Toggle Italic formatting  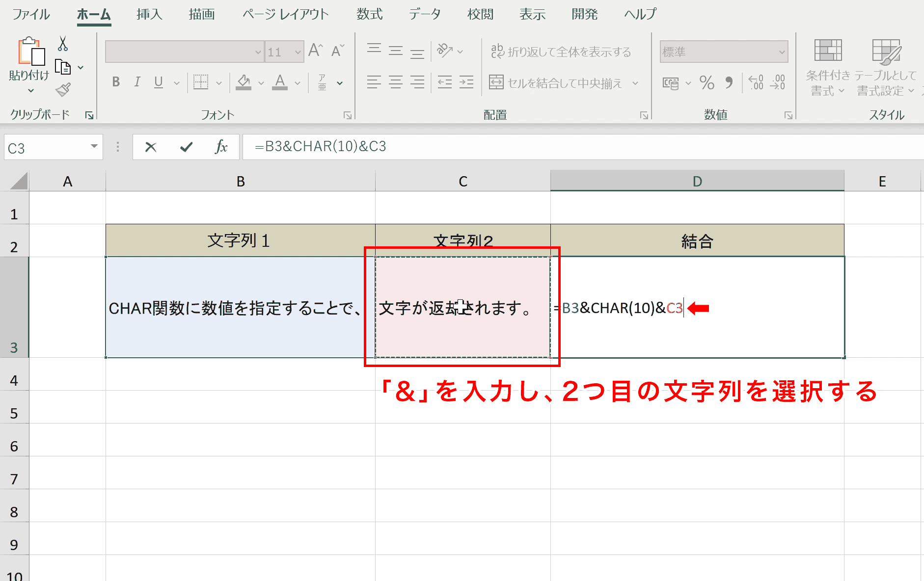click(x=137, y=82)
